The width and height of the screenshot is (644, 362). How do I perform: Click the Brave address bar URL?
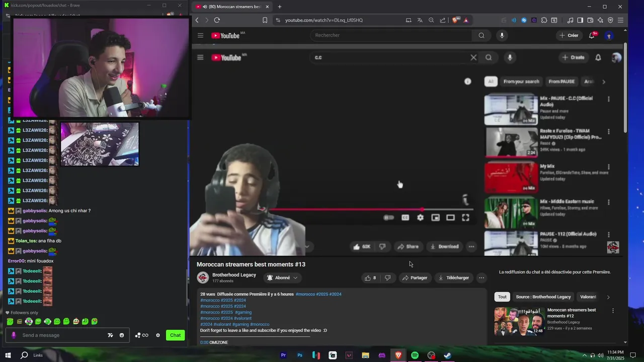coord(324,20)
